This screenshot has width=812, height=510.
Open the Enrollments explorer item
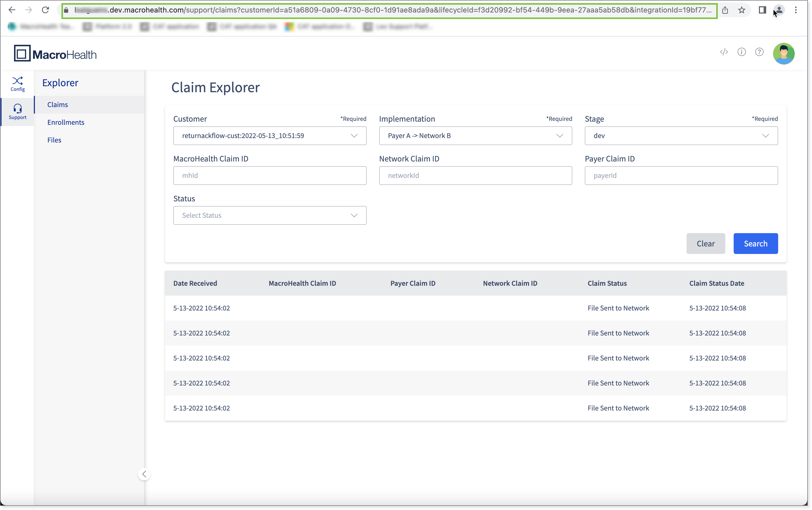90,122
